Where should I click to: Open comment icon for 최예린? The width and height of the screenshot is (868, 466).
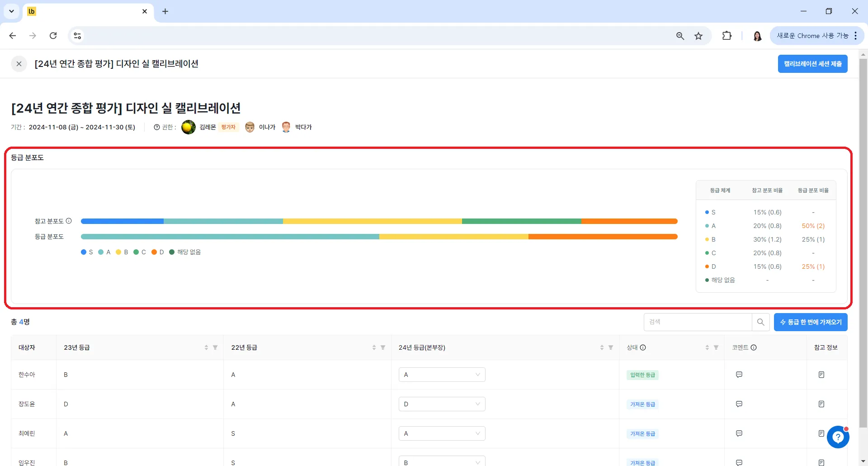[739, 433]
